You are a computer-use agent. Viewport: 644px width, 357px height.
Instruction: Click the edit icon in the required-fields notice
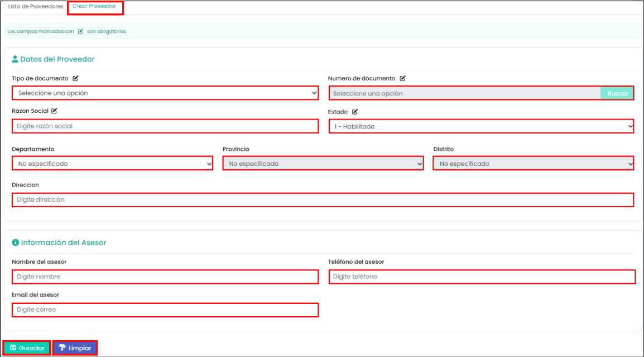[x=80, y=32]
